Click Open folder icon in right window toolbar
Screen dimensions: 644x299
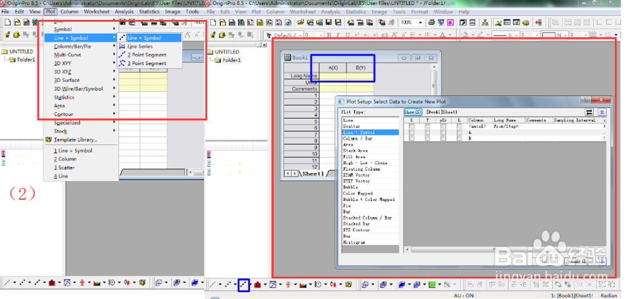pos(301,23)
